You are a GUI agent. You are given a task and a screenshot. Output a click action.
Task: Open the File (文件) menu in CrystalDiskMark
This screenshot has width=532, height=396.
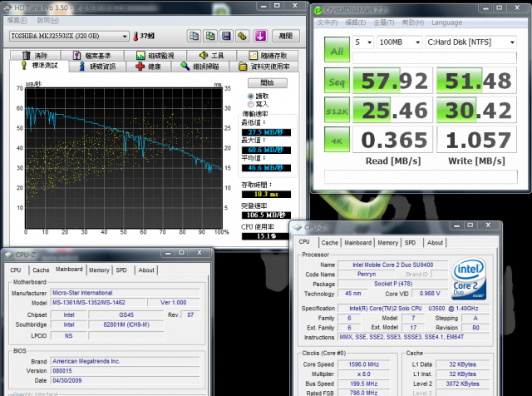(x=328, y=22)
